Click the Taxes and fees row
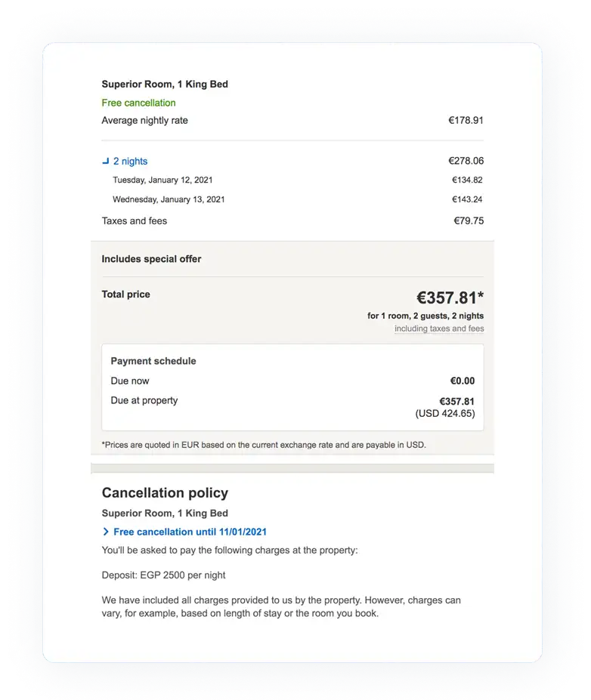This screenshot has width=591, height=700. [x=292, y=221]
